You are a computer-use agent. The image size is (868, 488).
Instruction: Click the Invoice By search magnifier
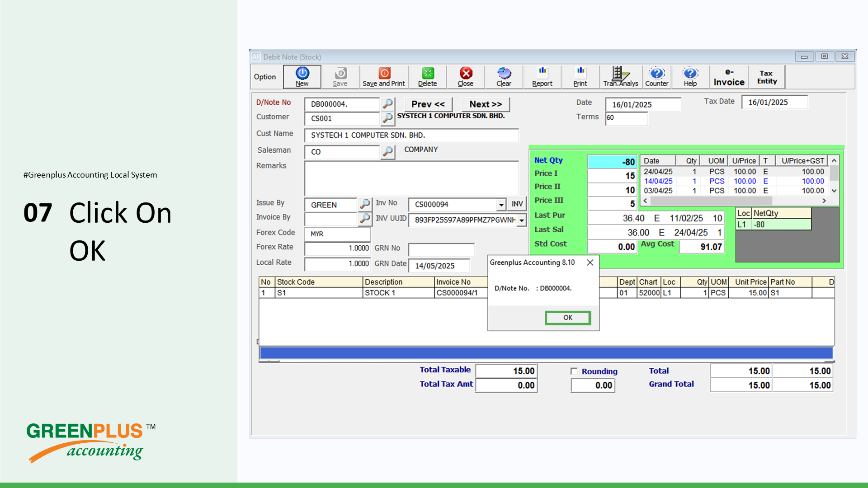(x=365, y=219)
